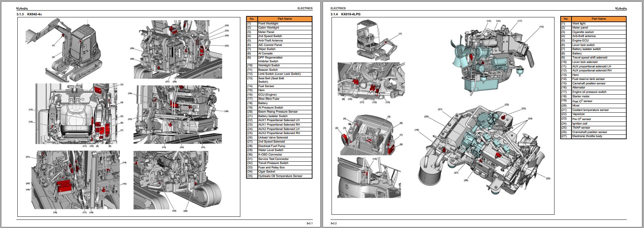Click 'A/C Control Panel' row
Image resolution: width=644 pixels, height=228 pixels.
tap(279, 45)
